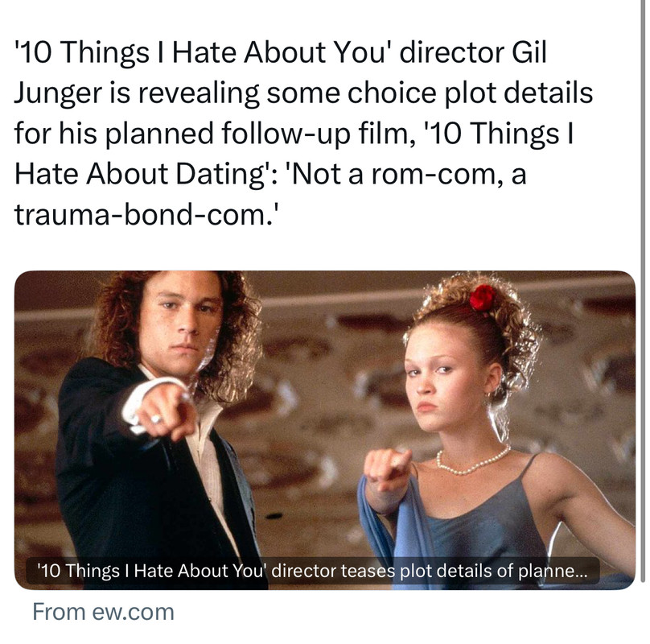Screen dimensions: 650x644
Task: Click the article headline caption overlay on image
Action: pos(312,571)
